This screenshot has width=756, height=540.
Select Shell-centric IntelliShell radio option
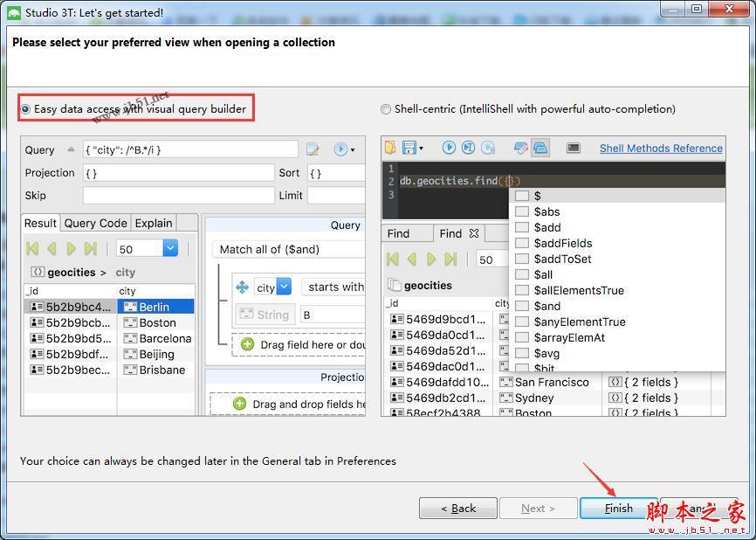[528, 109]
